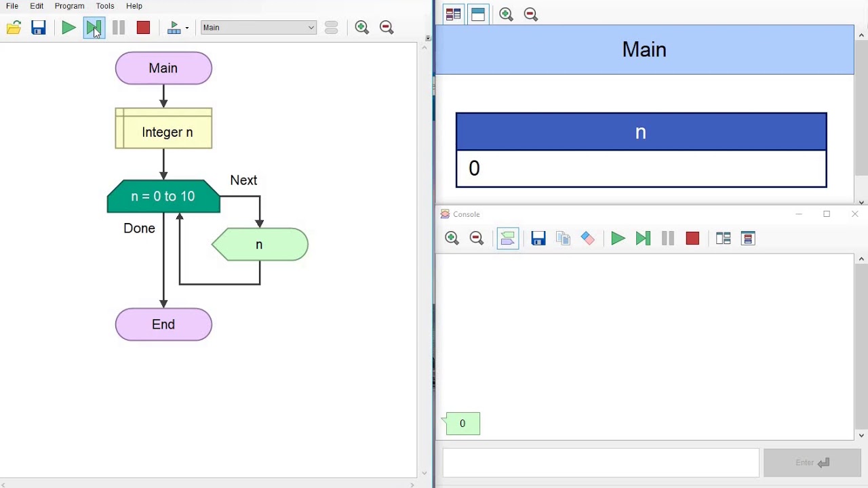Zoom out on the flowchart
868x488 pixels.
point(387,28)
